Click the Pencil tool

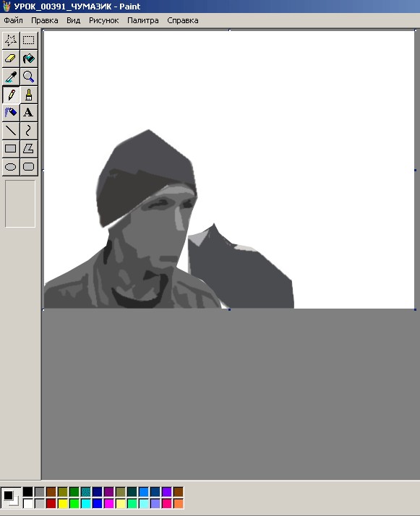[x=11, y=95]
